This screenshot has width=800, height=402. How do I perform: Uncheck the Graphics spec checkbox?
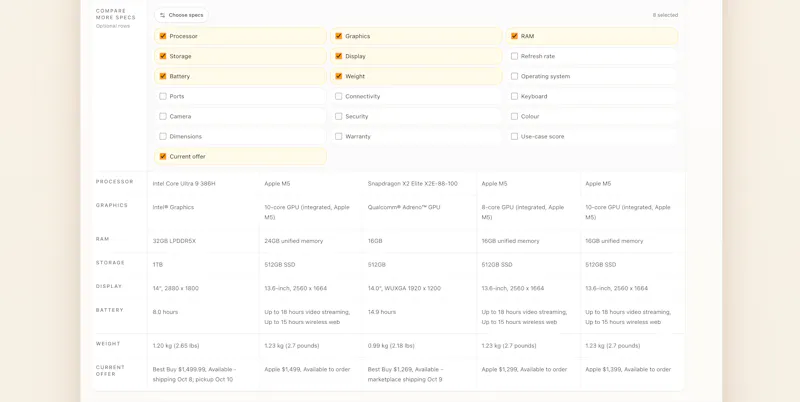coord(338,36)
